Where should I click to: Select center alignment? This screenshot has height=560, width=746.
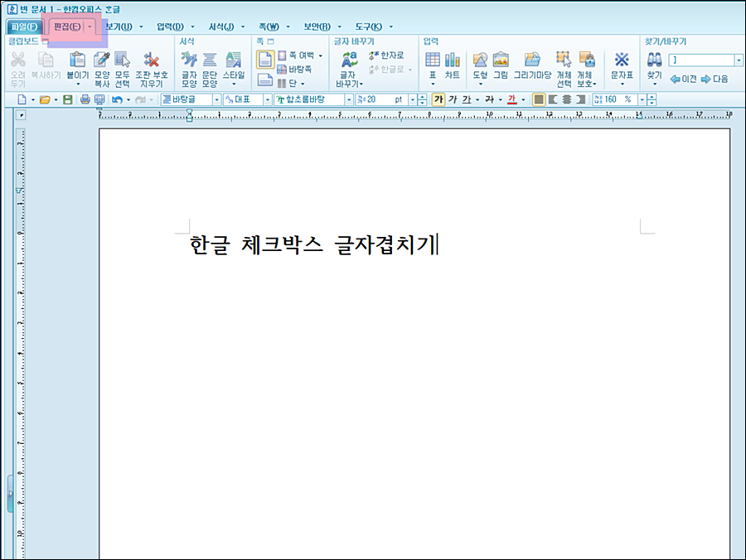coord(567,99)
